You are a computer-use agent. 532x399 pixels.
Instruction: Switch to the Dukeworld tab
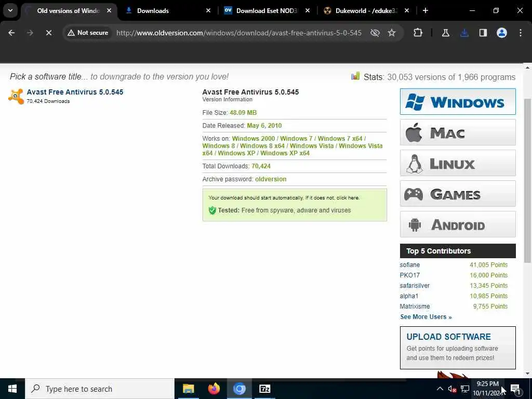[x=366, y=10]
